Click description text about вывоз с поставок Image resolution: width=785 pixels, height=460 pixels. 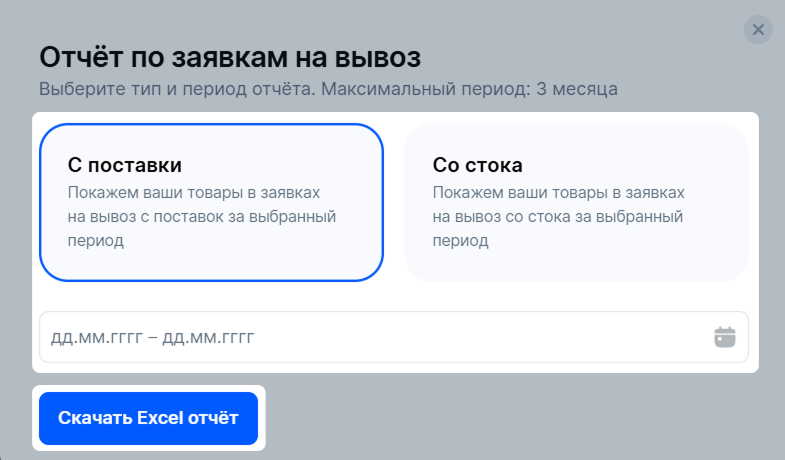[202, 216]
